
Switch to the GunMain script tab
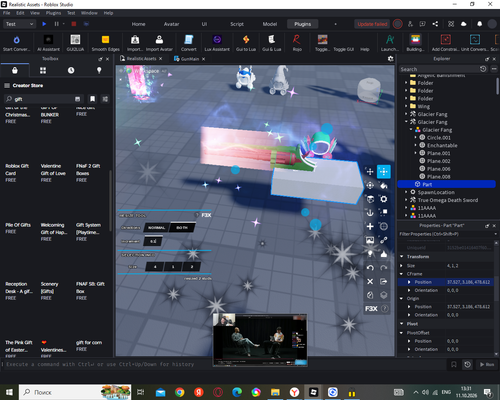tap(190, 59)
